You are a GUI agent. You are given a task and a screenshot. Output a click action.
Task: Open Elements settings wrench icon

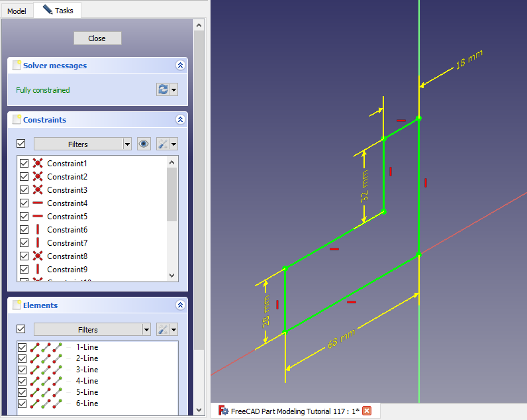162,329
